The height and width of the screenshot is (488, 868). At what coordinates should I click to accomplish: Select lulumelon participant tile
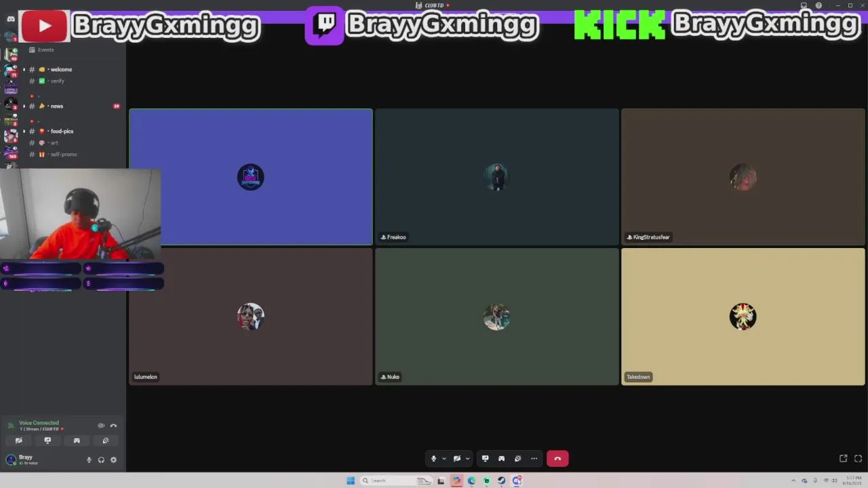point(251,317)
